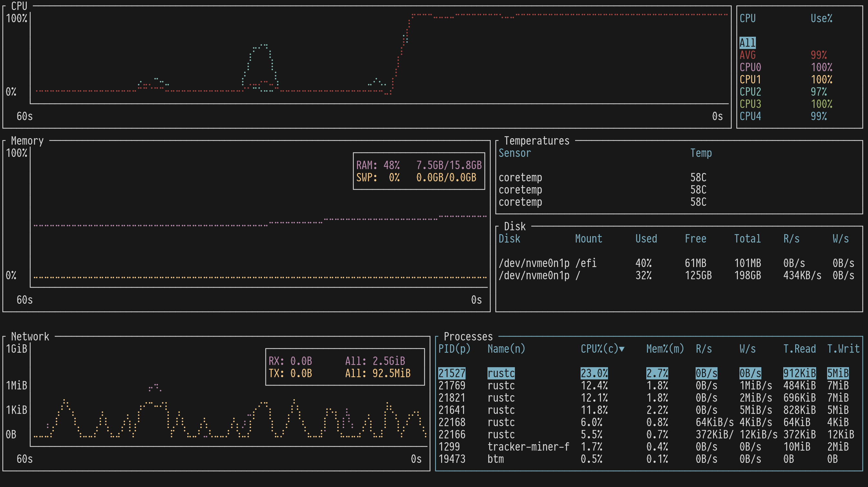The image size is (868, 487).
Task: Click the Sensor column header
Action: (x=515, y=153)
